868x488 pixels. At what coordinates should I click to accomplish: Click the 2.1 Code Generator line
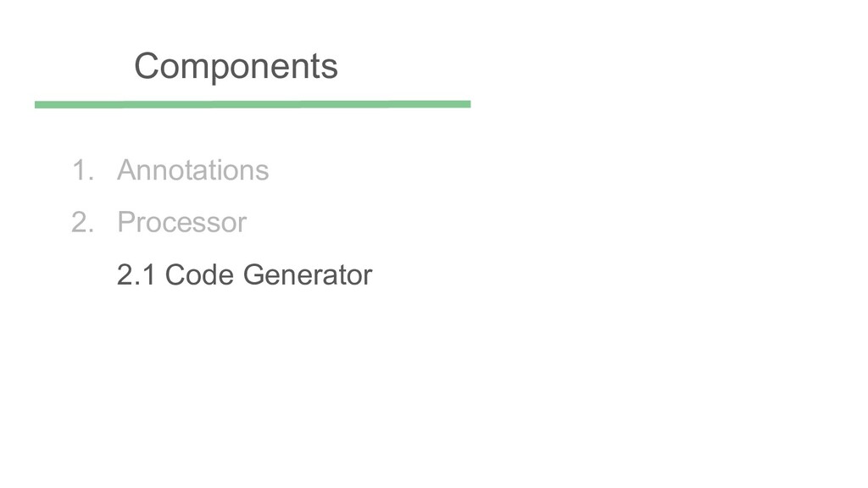244,275
